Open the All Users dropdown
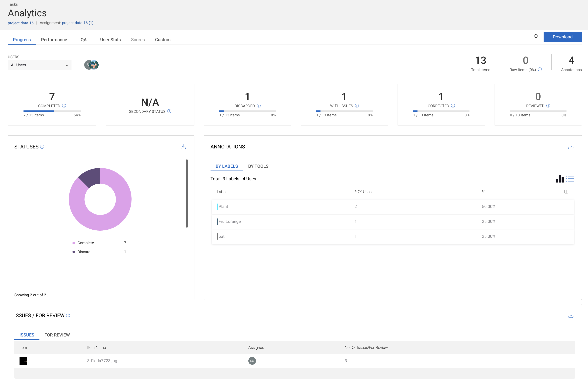Viewport: 588px width, 390px height. coord(40,65)
